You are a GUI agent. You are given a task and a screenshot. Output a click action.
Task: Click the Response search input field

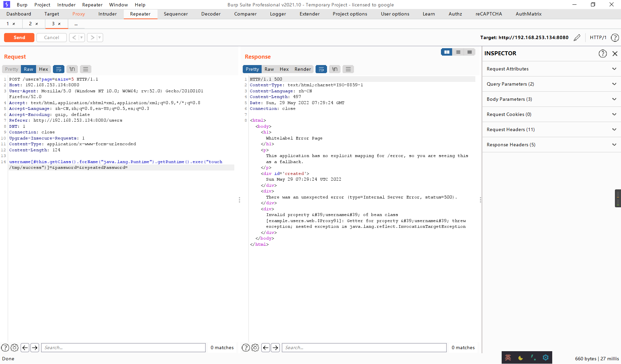coord(363,347)
